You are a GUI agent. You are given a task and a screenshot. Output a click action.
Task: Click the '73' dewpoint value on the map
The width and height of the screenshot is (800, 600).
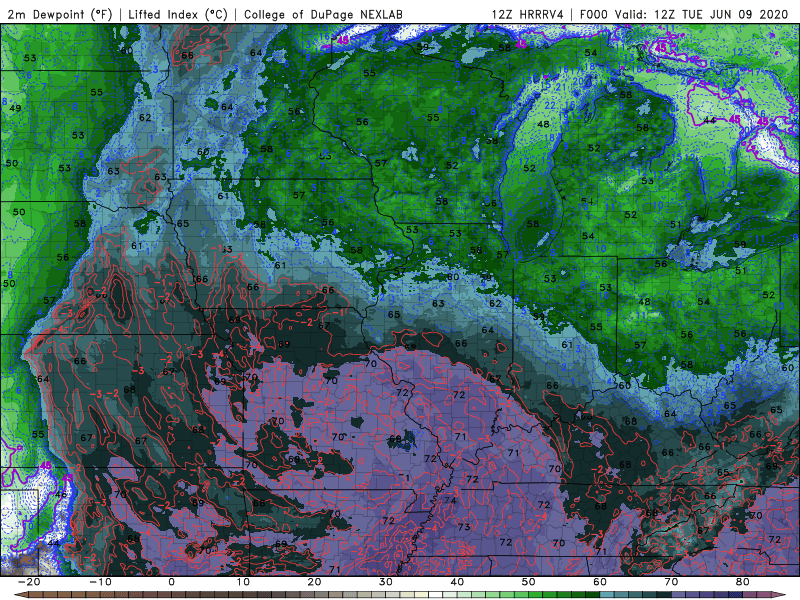click(464, 527)
